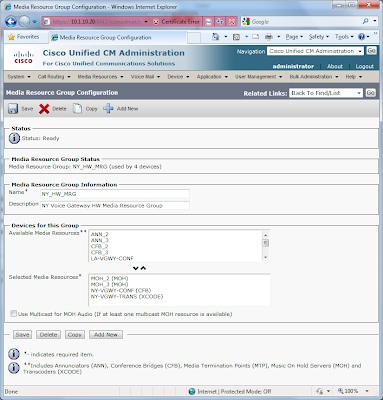Click the Media Resource Group Configuration browser tab
Viewport: 383px width, 400px height.
coord(117,37)
